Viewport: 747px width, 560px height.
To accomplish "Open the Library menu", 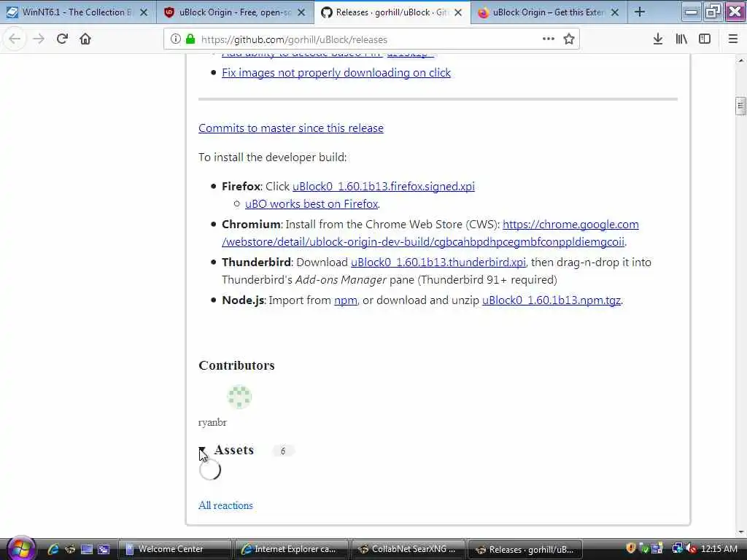I will click(x=681, y=39).
